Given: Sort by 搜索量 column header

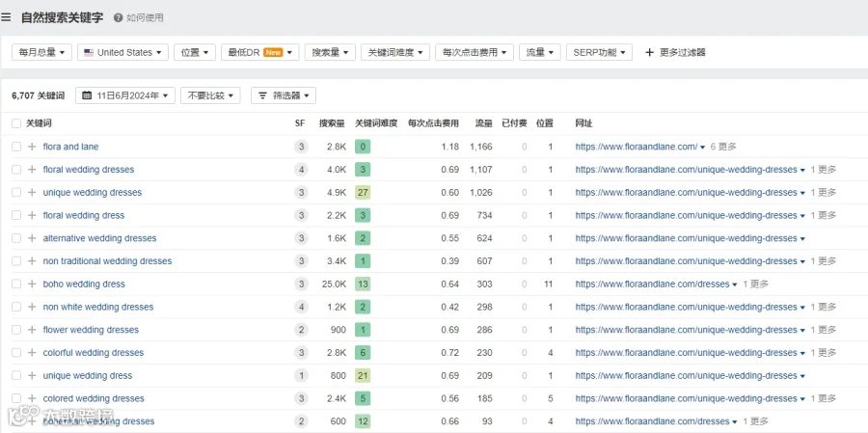Looking at the screenshot, I should [332, 123].
